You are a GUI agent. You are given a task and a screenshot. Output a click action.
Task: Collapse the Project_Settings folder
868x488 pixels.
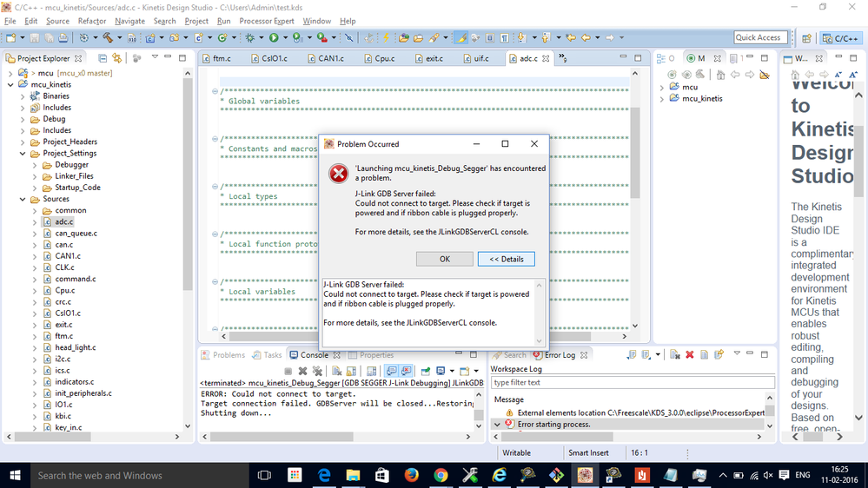[x=23, y=154]
